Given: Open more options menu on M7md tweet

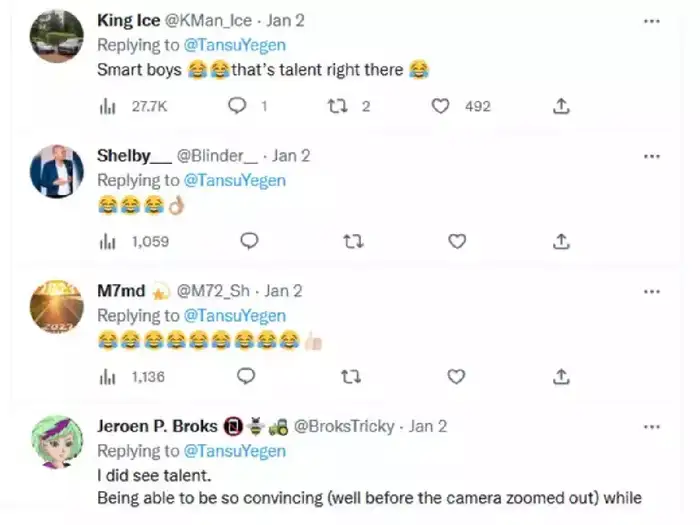Looking at the screenshot, I should coord(652,291).
